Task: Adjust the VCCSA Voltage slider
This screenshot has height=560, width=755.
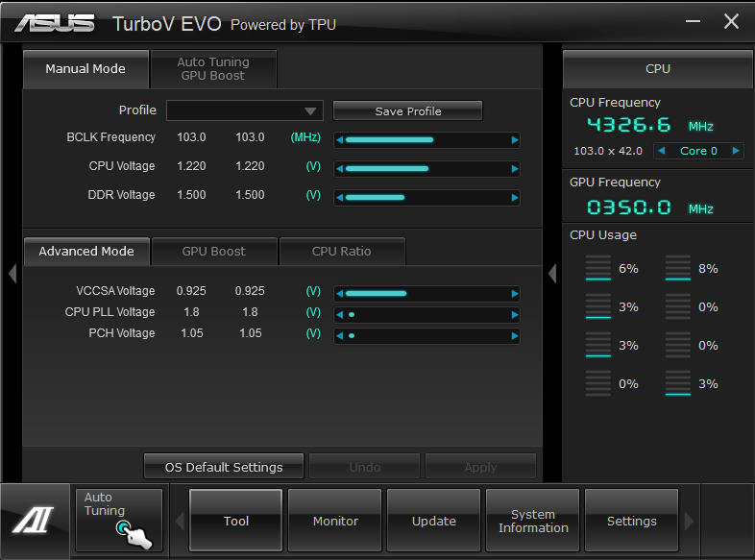Action: coord(427,294)
